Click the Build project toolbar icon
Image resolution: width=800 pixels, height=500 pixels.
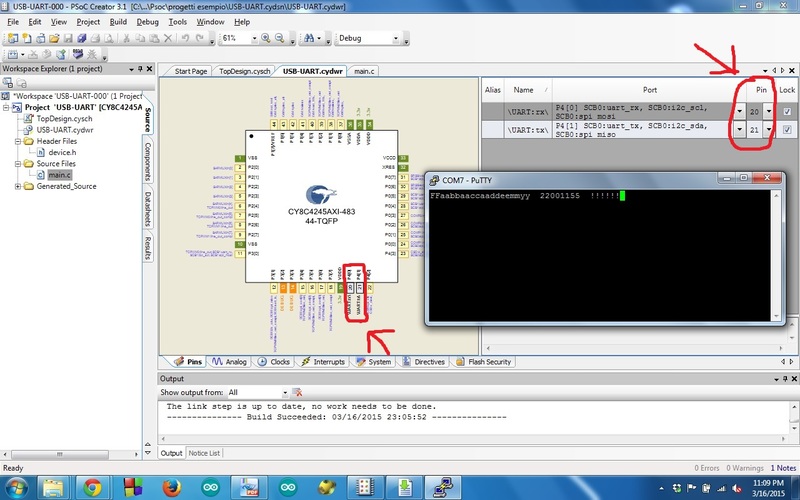[x=13, y=54]
